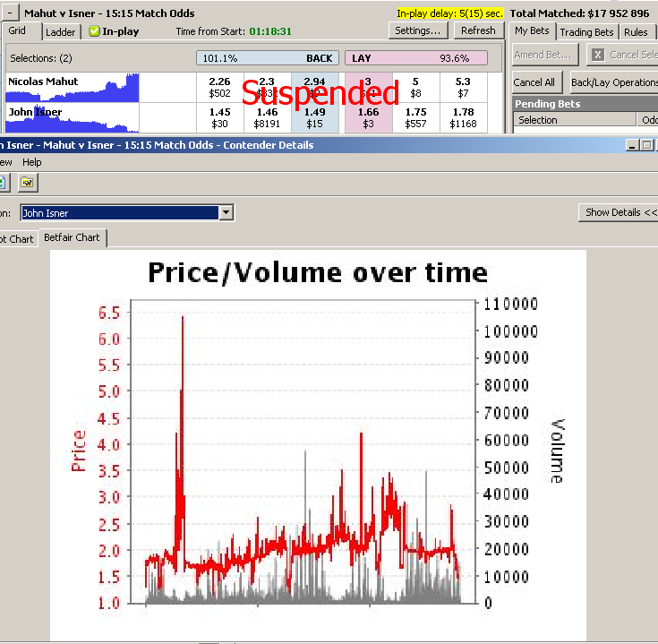This screenshot has height=644, width=658.
Task: Open the My Bets tab
Action: click(x=532, y=31)
